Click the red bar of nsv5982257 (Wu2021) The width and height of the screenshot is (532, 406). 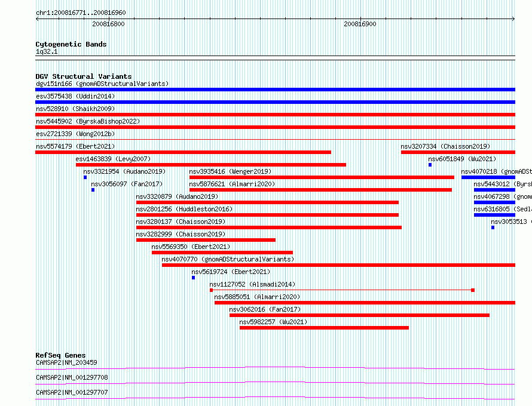(x=324, y=328)
